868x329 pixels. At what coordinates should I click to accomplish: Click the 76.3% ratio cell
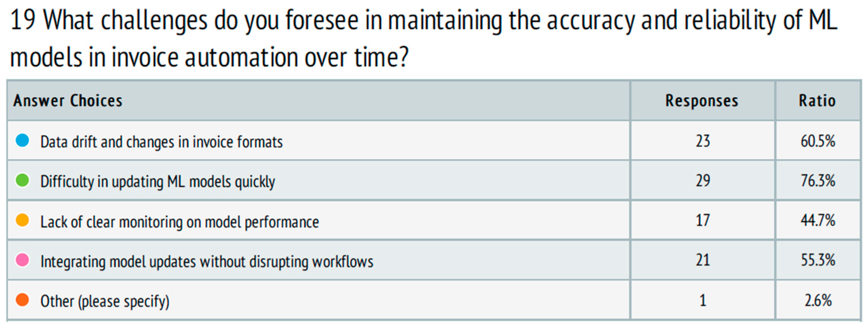(x=818, y=181)
